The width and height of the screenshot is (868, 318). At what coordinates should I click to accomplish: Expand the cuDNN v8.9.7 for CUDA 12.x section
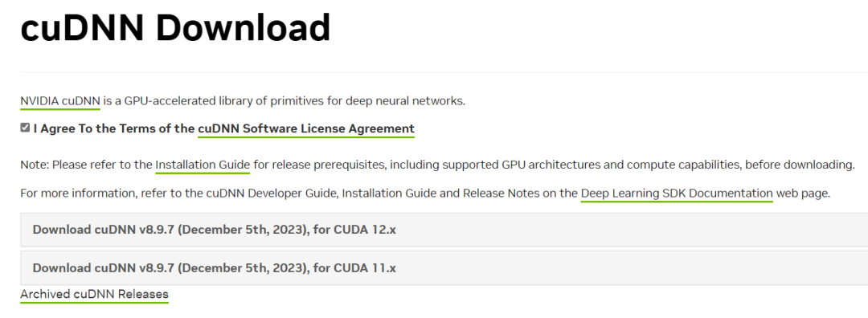coord(444,230)
